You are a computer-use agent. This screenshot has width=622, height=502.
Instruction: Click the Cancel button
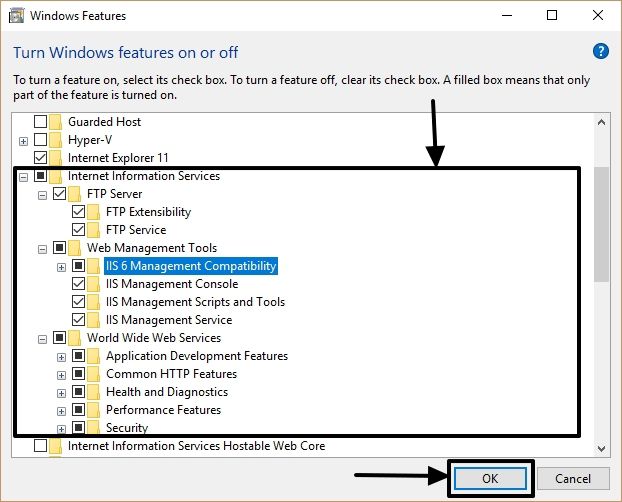point(573,479)
